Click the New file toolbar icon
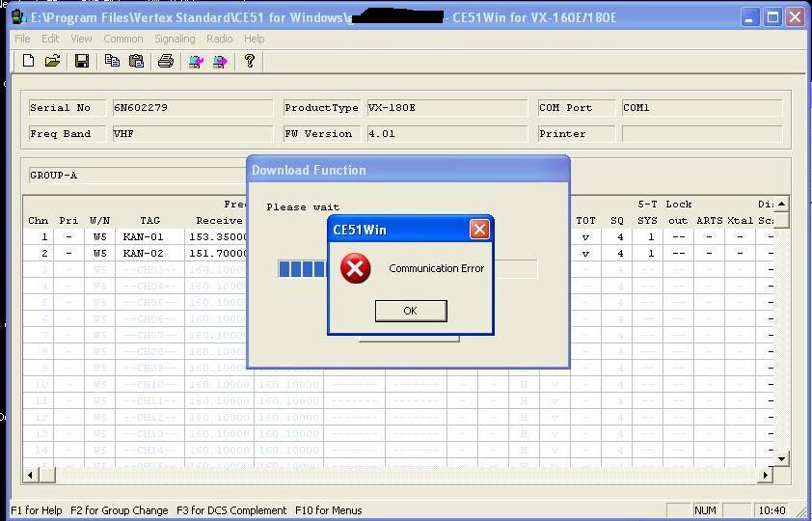Screen dimensions: 812x521 pyautogui.click(x=29, y=61)
